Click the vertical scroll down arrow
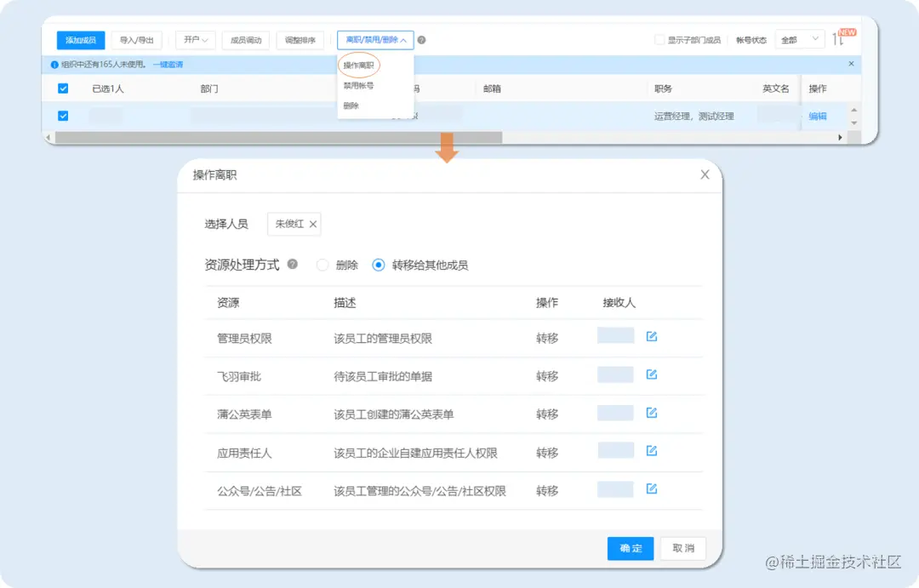 point(854,123)
